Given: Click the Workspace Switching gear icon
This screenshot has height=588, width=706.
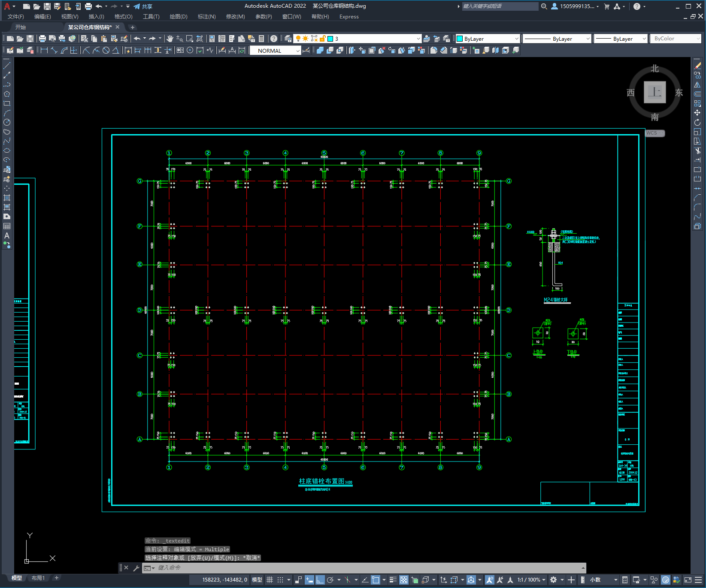Looking at the screenshot, I should click(554, 580).
